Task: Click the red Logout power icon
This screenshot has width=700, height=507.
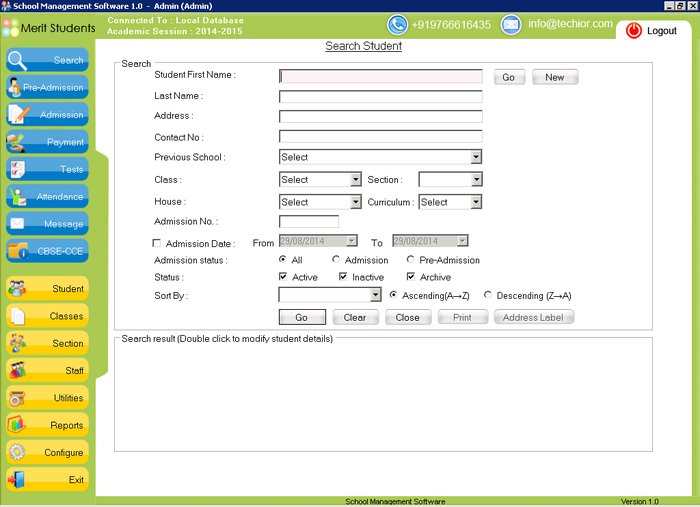Action: tap(633, 31)
